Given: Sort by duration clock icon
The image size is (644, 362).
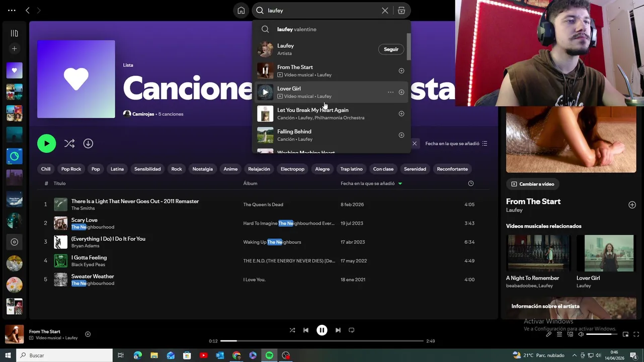Looking at the screenshot, I should pyautogui.click(x=471, y=184).
